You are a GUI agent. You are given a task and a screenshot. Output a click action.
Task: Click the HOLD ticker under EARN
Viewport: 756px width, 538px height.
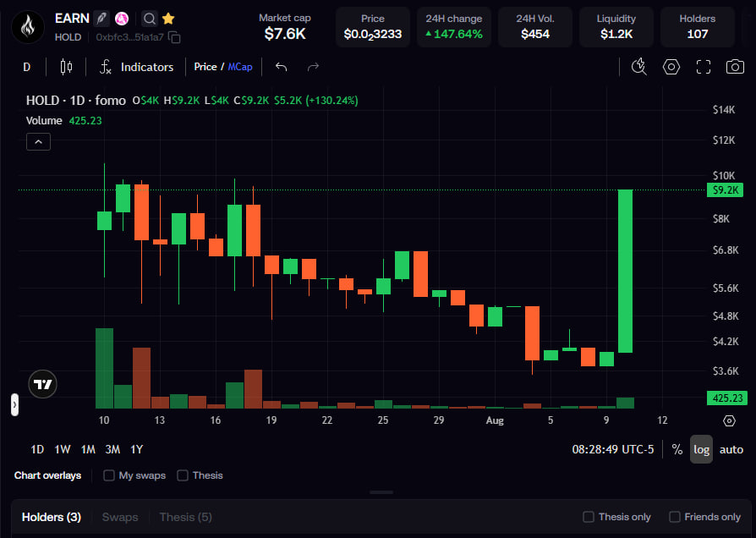68,37
